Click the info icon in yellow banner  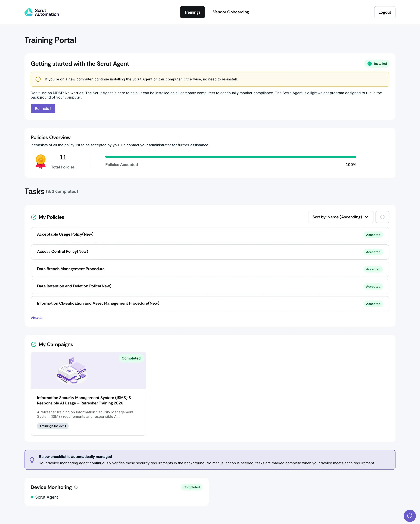(x=38, y=79)
